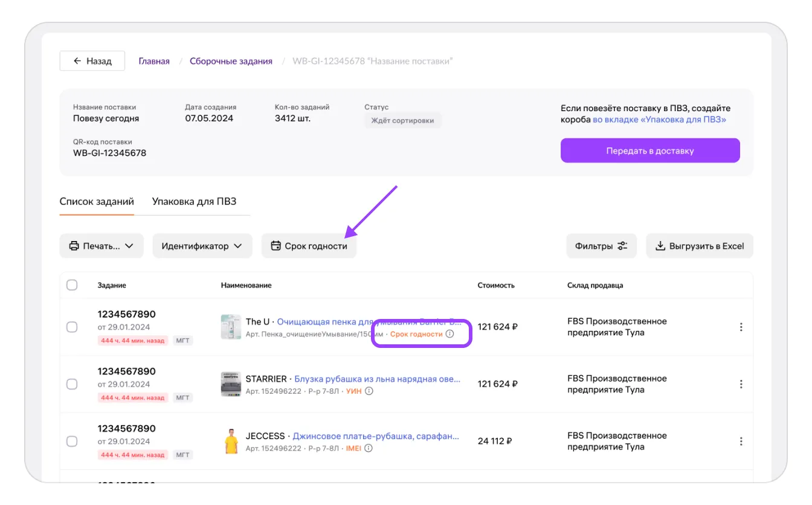Screen dimensions: 812x505
Task: Click the STARRIER brand name
Action: click(x=266, y=379)
